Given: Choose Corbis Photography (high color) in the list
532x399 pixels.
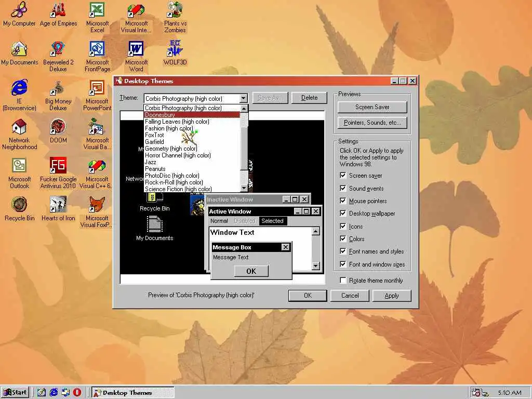Looking at the screenshot, I should tap(192, 108).
